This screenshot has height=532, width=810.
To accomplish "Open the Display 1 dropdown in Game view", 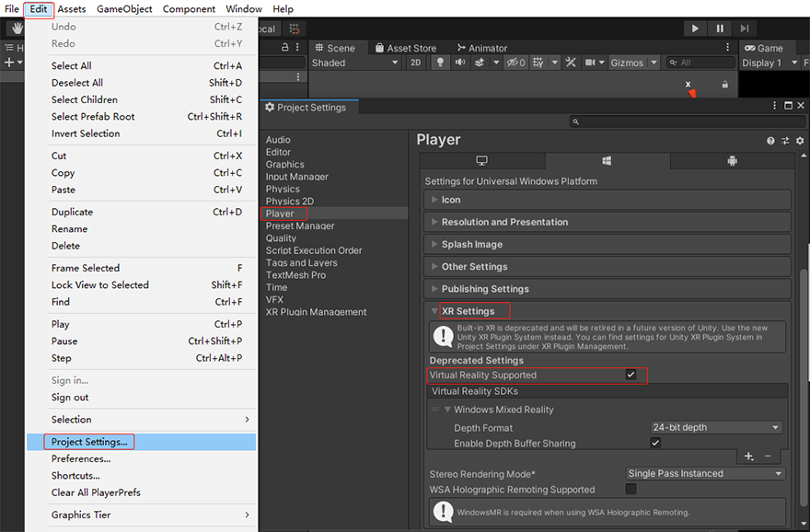I will pyautogui.click(x=769, y=63).
